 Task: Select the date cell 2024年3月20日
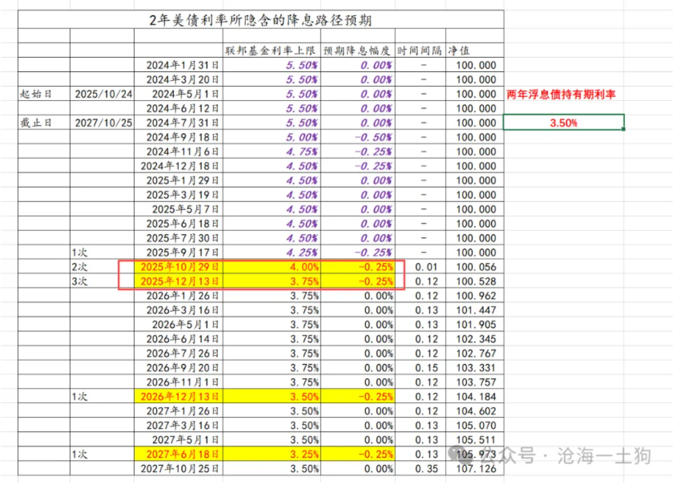point(179,79)
